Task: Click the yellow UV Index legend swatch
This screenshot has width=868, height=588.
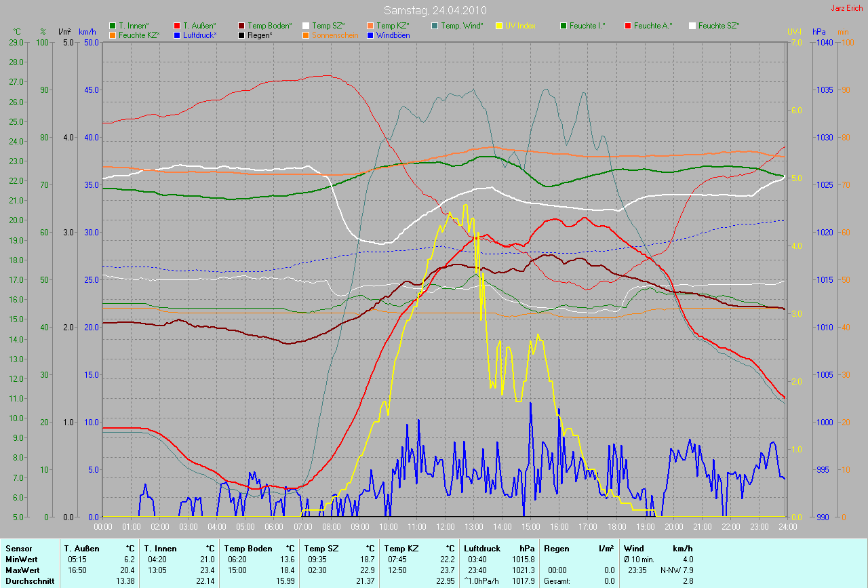Action: tap(499, 26)
